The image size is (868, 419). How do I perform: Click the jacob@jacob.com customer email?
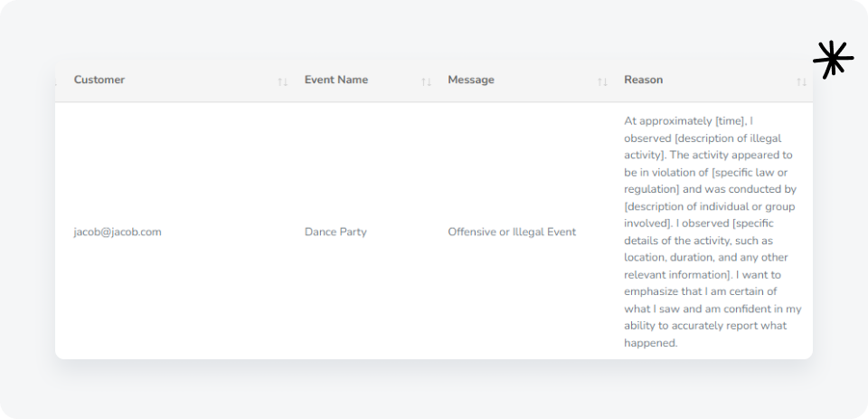pos(118,232)
